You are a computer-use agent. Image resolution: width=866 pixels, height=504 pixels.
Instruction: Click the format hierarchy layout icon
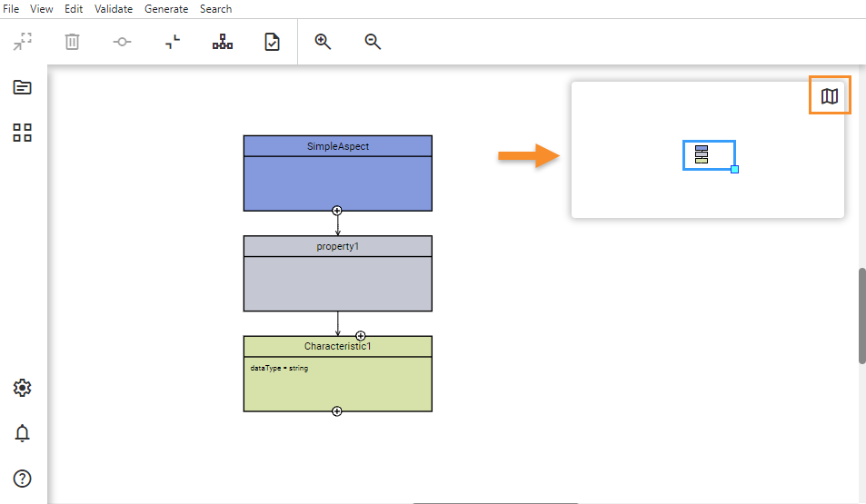223,42
